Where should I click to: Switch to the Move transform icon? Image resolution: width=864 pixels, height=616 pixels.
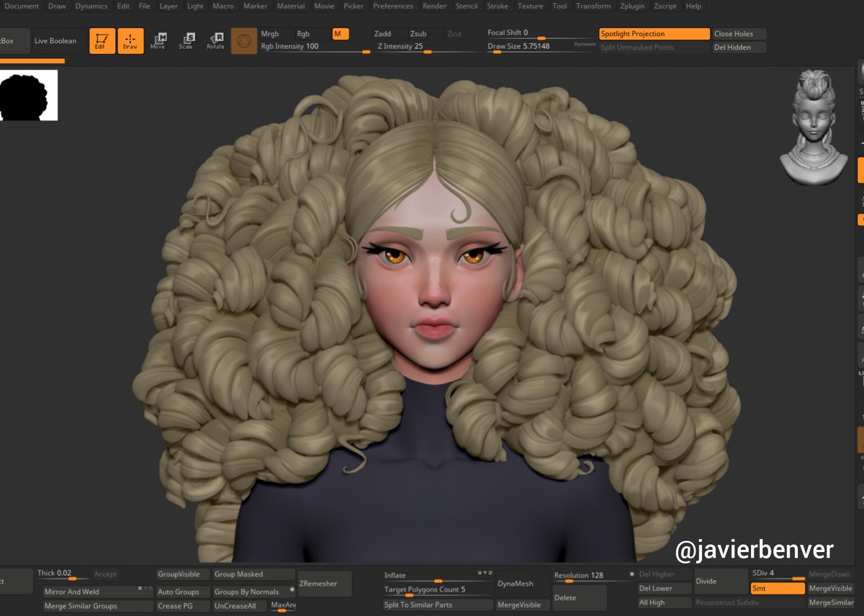158,41
